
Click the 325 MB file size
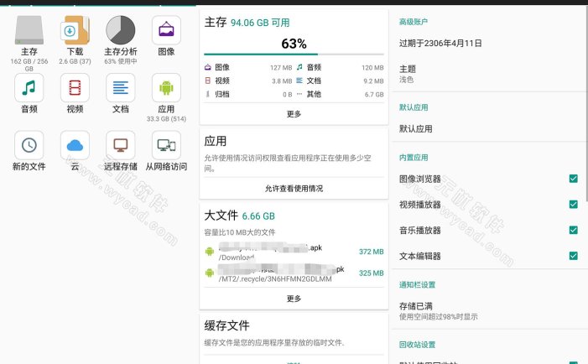[x=372, y=273]
